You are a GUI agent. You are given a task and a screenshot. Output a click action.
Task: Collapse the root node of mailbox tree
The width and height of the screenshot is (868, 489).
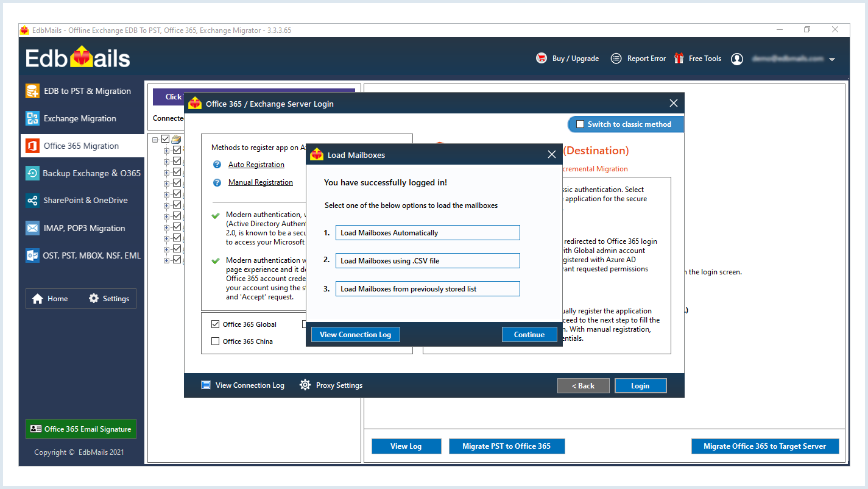click(x=156, y=139)
